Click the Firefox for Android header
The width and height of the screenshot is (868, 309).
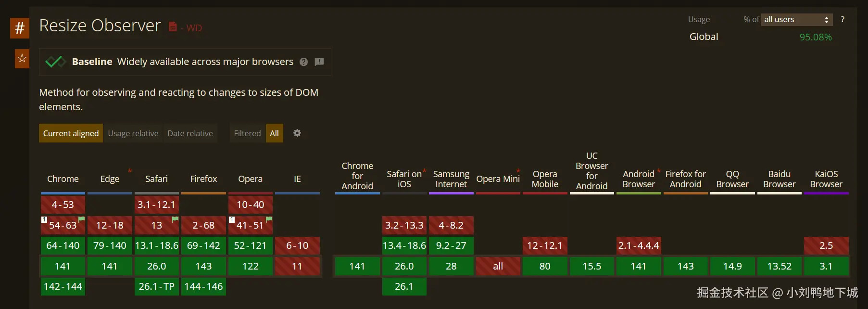click(x=685, y=179)
